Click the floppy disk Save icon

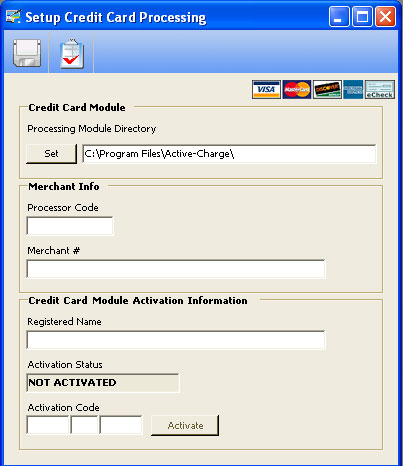click(27, 53)
